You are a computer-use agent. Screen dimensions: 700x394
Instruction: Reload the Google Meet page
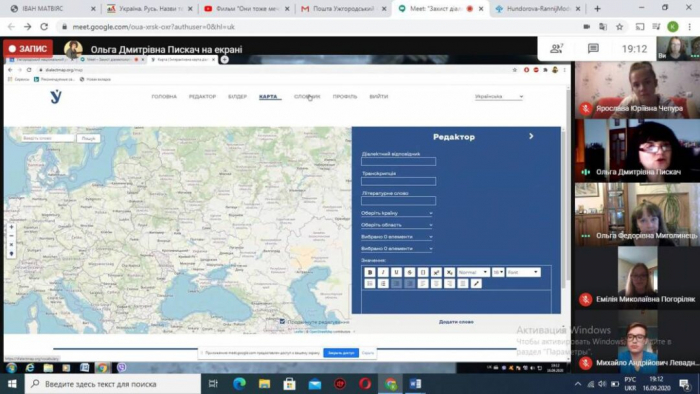[44, 27]
